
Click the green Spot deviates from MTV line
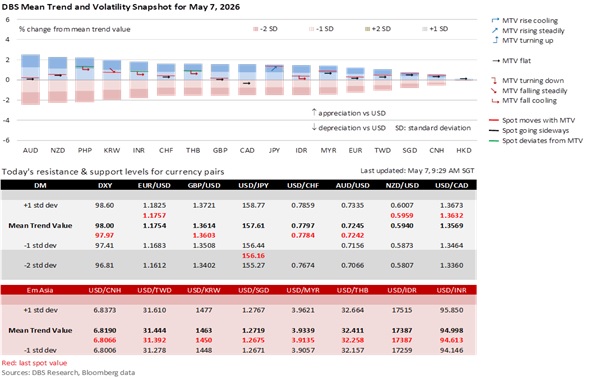[x=494, y=141]
